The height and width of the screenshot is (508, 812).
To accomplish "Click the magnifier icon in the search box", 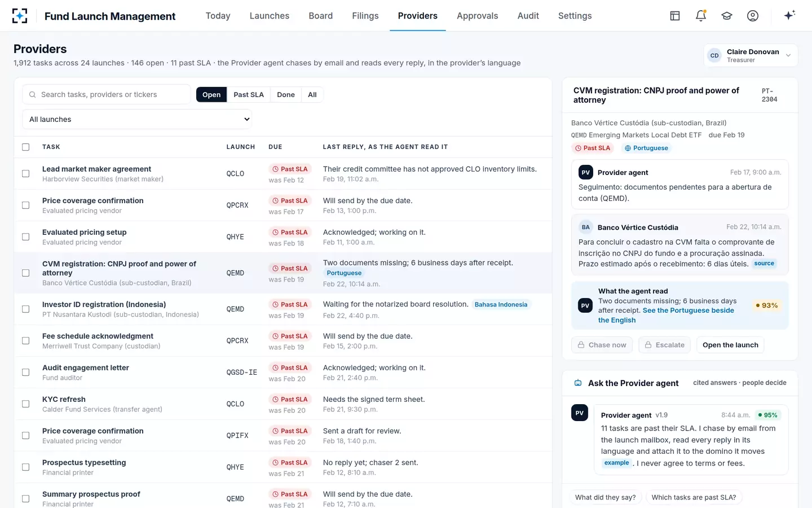I will coord(33,95).
